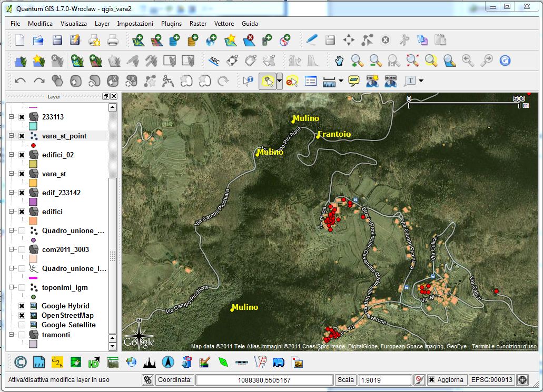
Task: Add raster layer icon
Action: [x=157, y=40]
